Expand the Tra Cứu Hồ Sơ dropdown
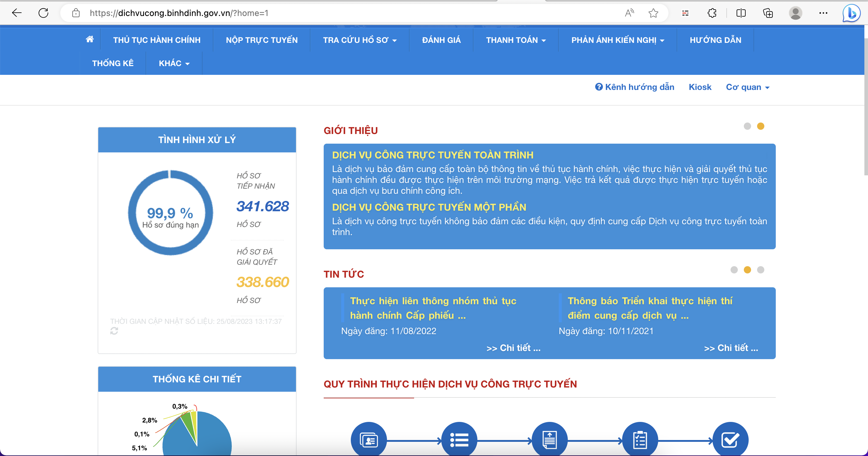Image resolution: width=868 pixels, height=456 pixels. click(x=360, y=40)
